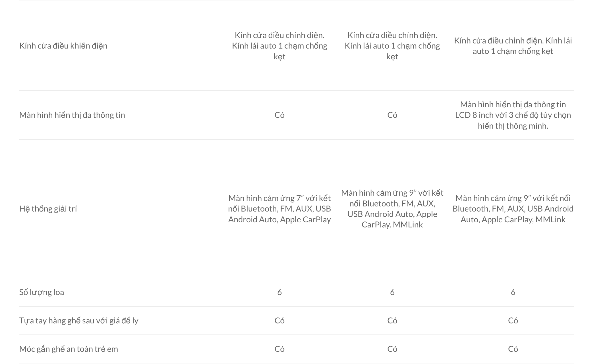The width and height of the screenshot is (605, 364).
Task: Click speaker count '6' in the first column
Action: (x=279, y=292)
